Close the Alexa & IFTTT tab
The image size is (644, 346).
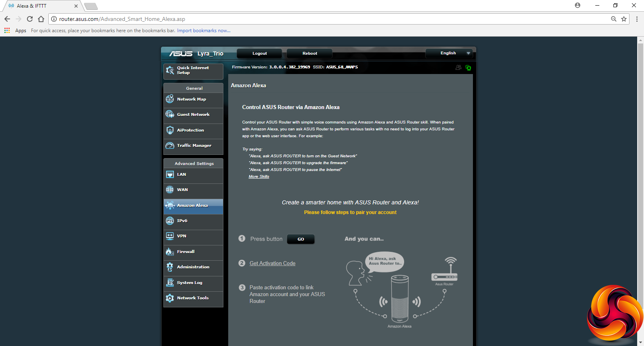click(x=76, y=6)
